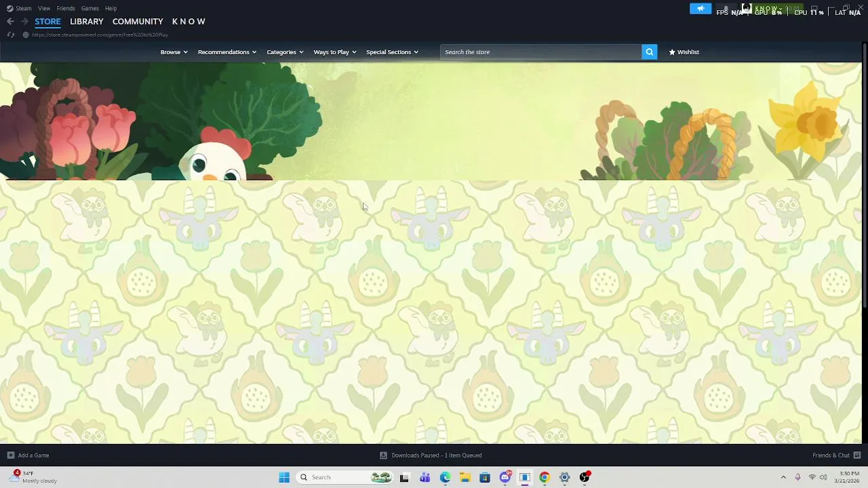Click the Downloads Paused status
Screen dimensions: 868x488
[436, 455]
